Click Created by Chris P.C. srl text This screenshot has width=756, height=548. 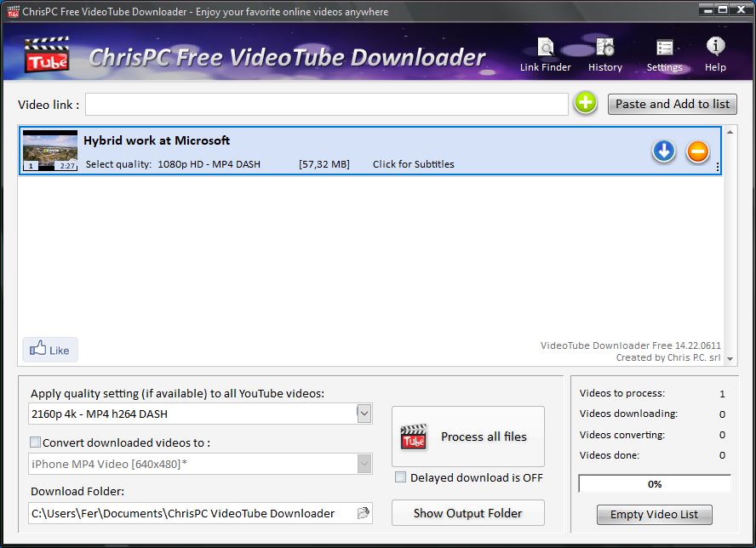[667, 357]
